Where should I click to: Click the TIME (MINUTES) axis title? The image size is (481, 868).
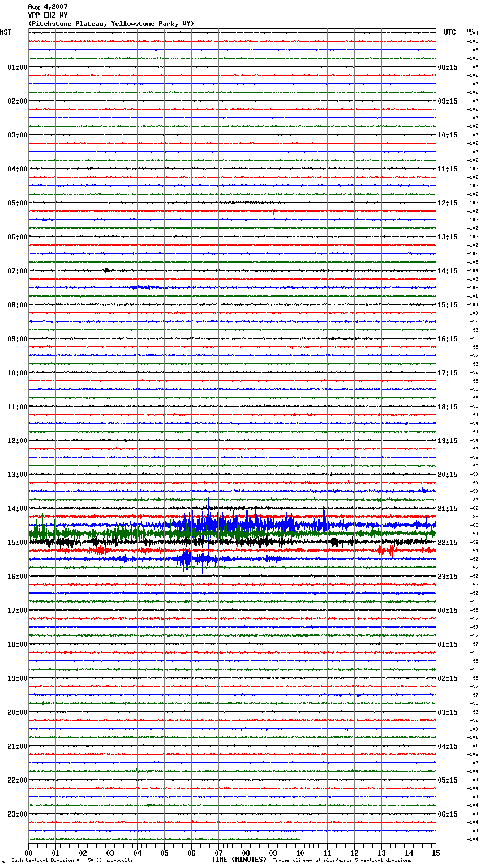coord(239,860)
